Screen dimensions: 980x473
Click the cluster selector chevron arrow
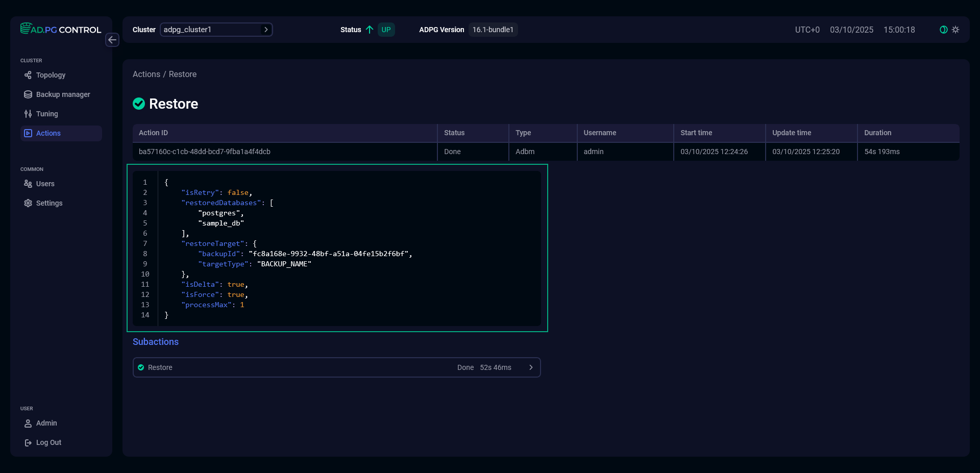[x=266, y=30]
